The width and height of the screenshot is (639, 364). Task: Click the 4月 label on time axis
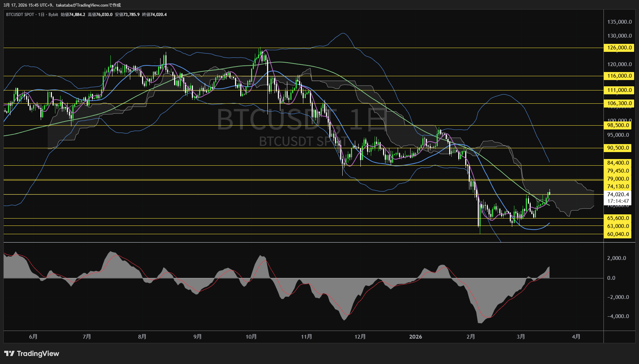[576, 337]
